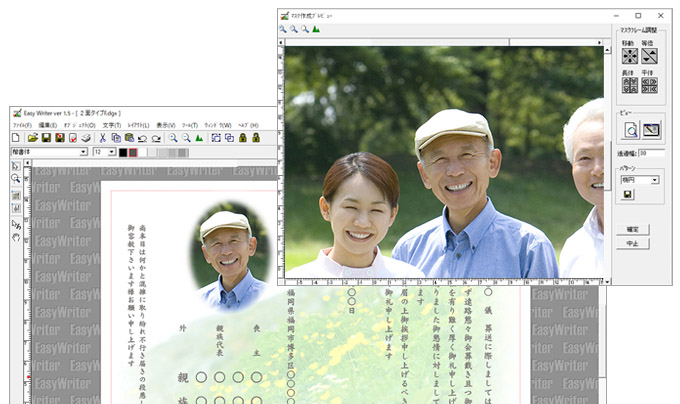Select the upper text frame tool in toolbox
Screen dimensions: 680x404
[16, 195]
